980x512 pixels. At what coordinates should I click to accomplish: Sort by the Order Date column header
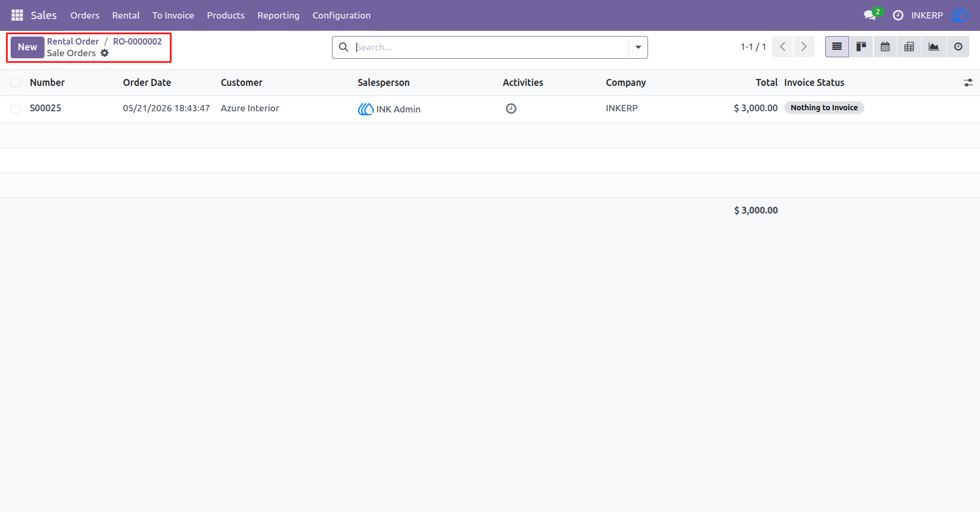[x=147, y=83]
